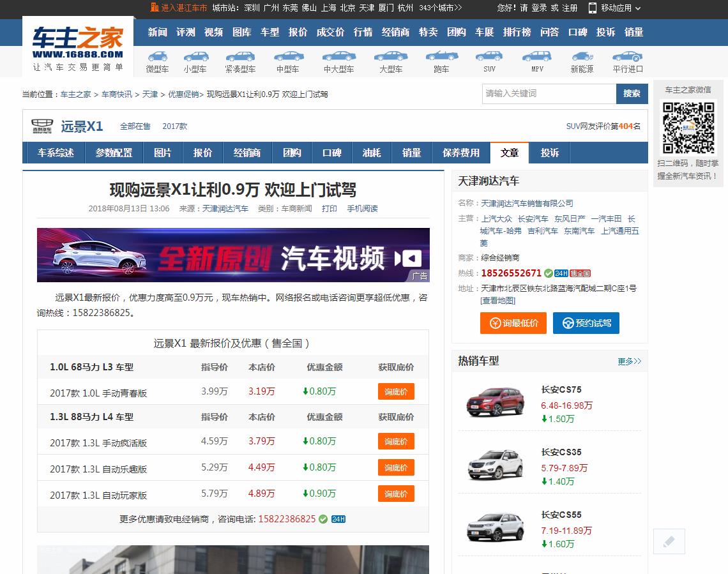Screen dimensions: 728x574
Task: Click the 上汽大众 brand link
Action: 496,218
